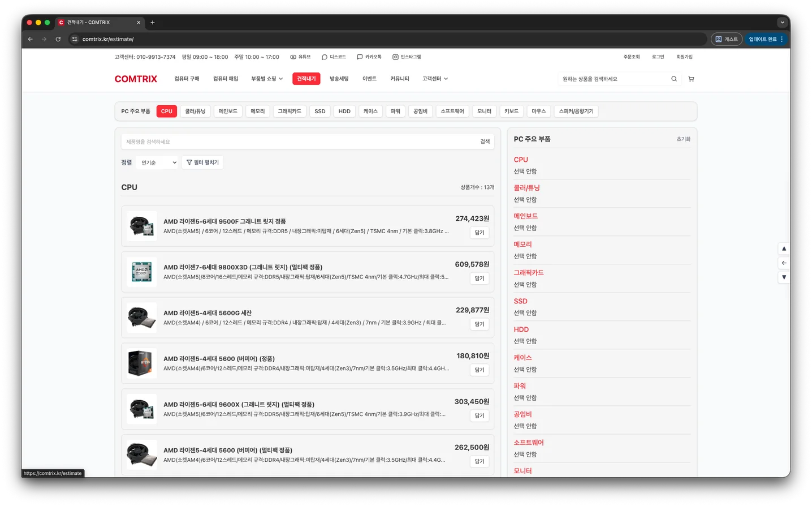Add the 라이젠5 9600X with its 담기 button

[480, 415]
